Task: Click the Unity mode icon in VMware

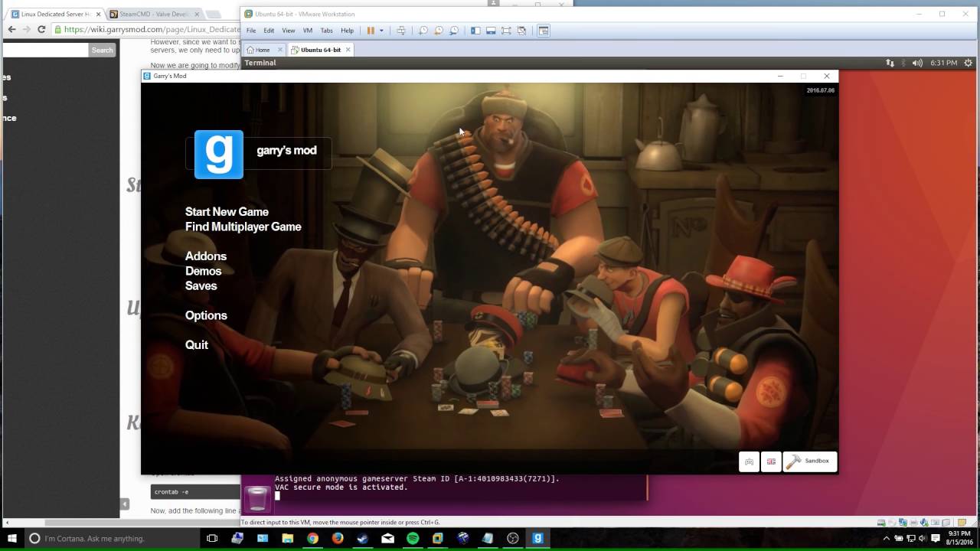Action: coord(521,31)
